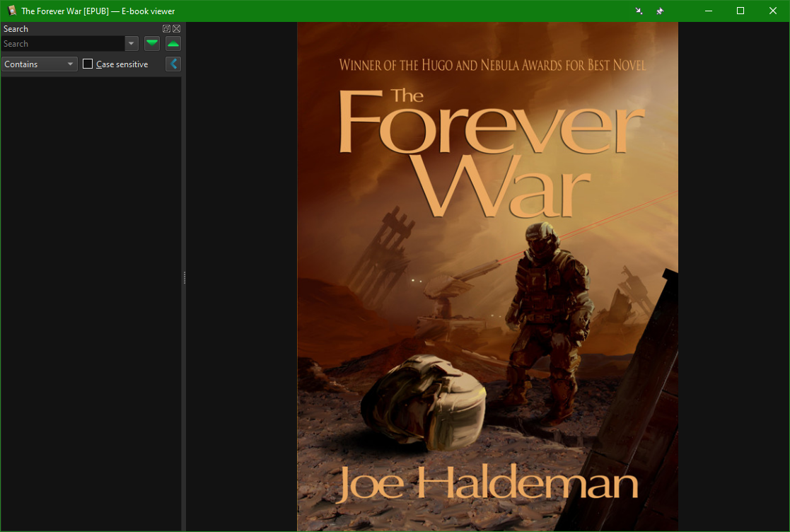Viewport: 790px width, 532px height.
Task: Click the diagonal arrow icon in the title bar
Action: click(x=639, y=11)
